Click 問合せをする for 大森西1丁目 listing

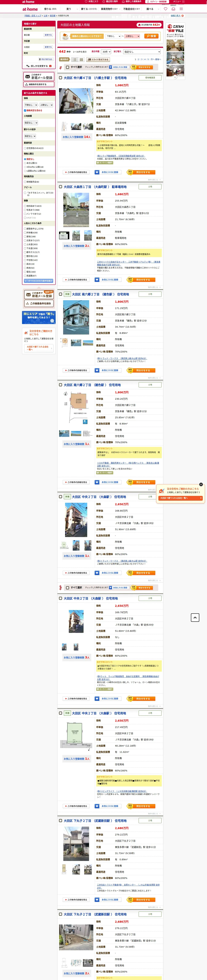click(141, 280)
